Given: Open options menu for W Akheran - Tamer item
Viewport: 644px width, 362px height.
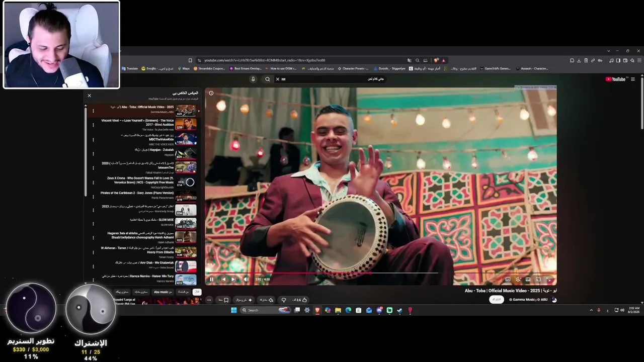Looking at the screenshot, I should pyautogui.click(x=93, y=252).
